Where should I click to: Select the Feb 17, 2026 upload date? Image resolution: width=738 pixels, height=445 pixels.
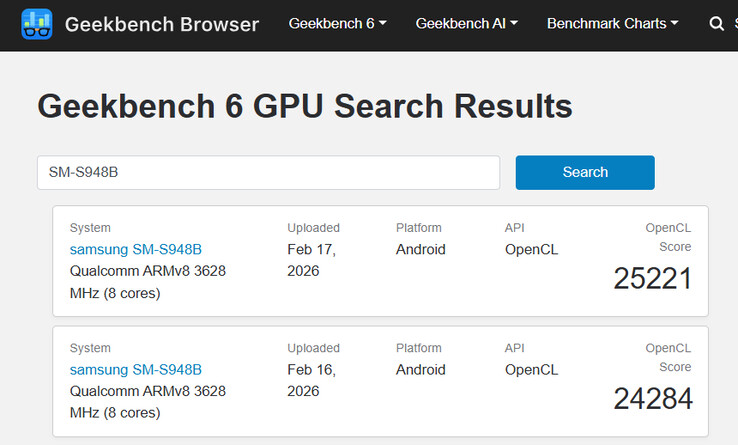pos(311,260)
